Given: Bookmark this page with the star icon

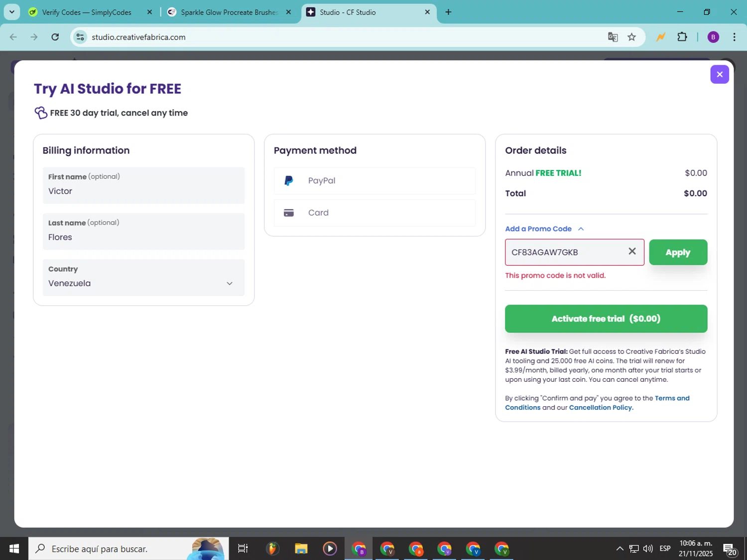Looking at the screenshot, I should point(632,37).
